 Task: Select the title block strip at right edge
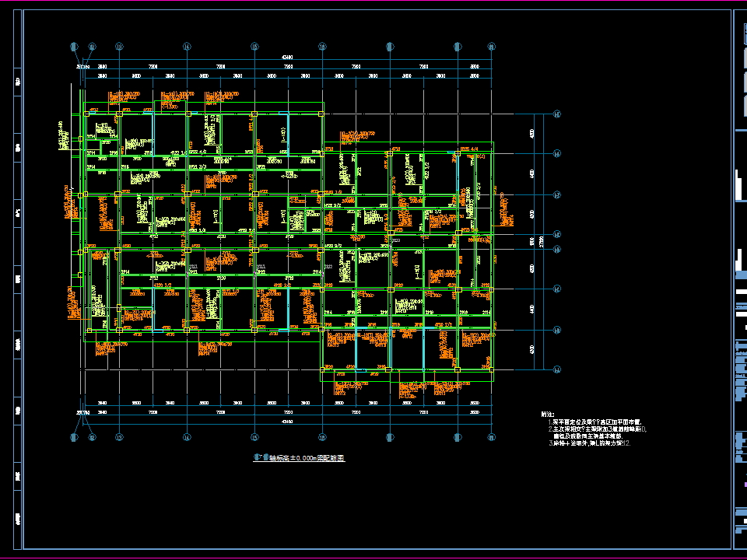coord(740,280)
